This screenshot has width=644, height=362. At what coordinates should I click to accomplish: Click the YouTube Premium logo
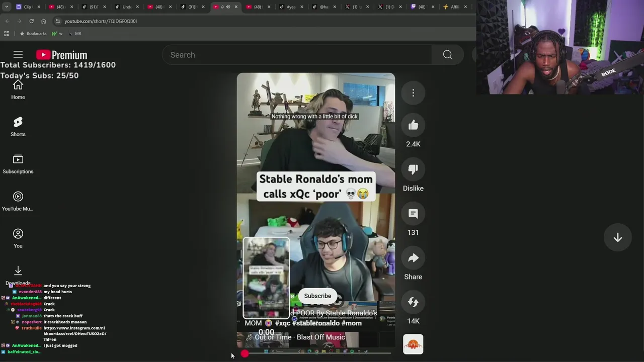click(61, 55)
